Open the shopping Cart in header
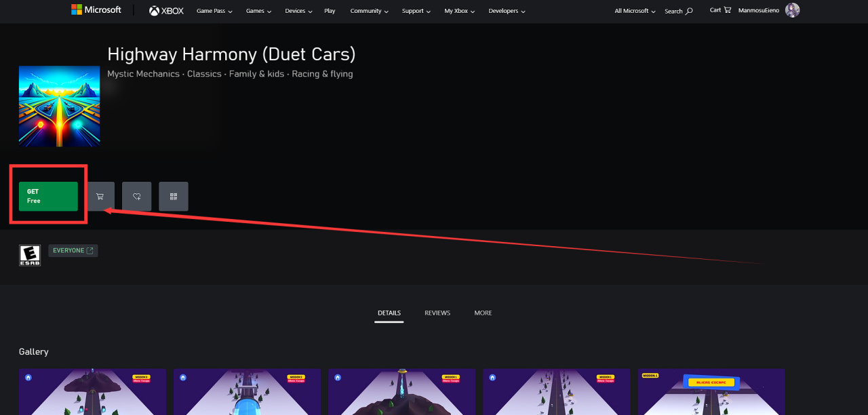The height and width of the screenshot is (415, 868). 720,10
